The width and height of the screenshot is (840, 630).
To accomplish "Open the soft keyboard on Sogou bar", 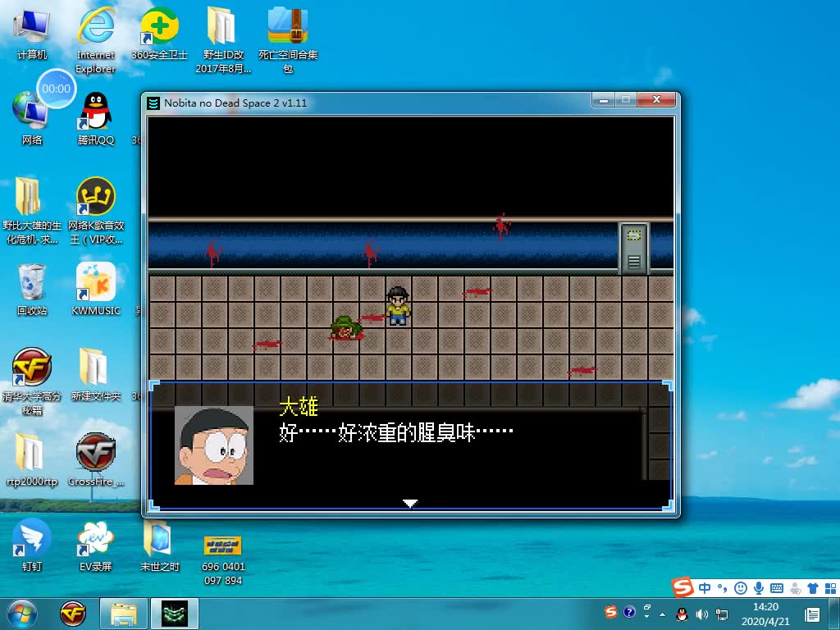I will 777,588.
